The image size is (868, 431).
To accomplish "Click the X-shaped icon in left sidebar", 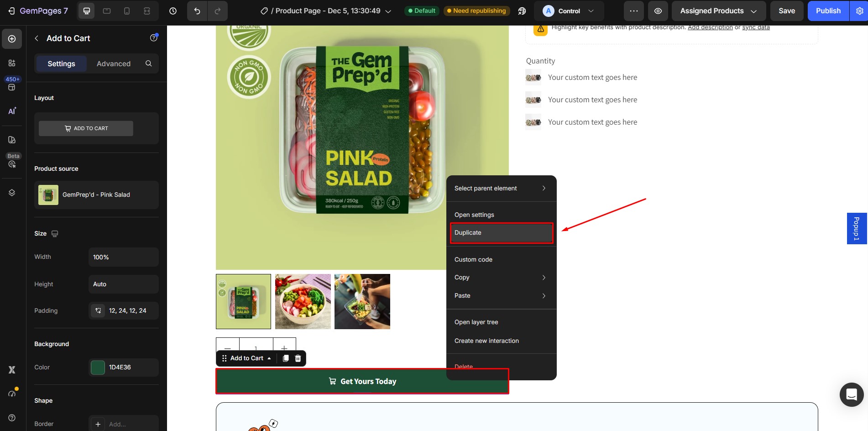I will [12, 369].
